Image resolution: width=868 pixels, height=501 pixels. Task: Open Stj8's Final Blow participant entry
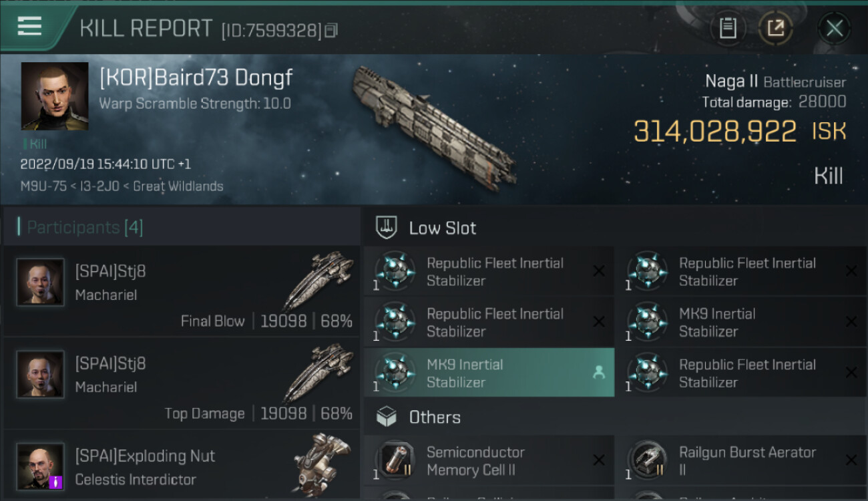[x=182, y=291]
